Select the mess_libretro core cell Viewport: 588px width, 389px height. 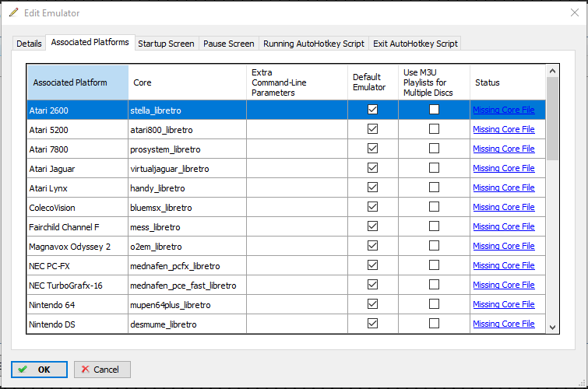tap(187, 227)
